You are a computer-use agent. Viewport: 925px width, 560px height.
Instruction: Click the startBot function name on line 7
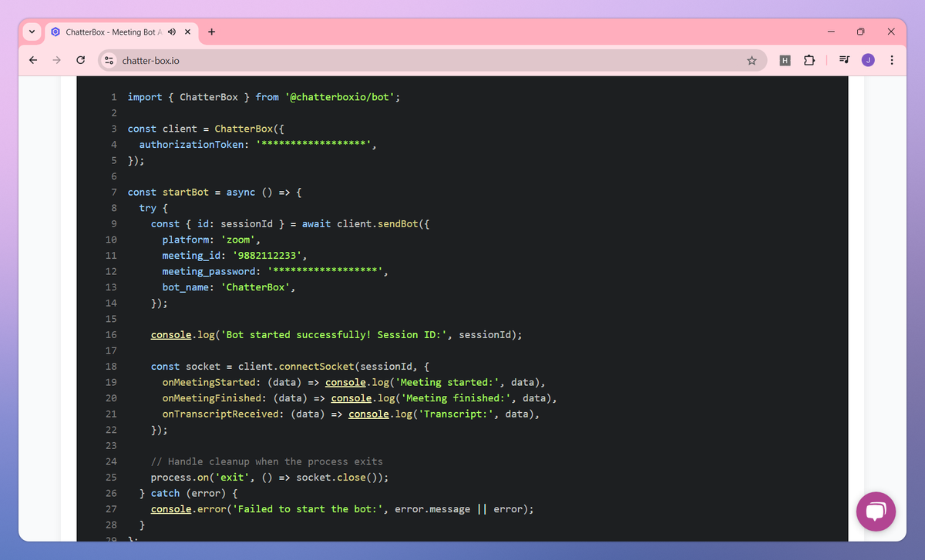185,192
